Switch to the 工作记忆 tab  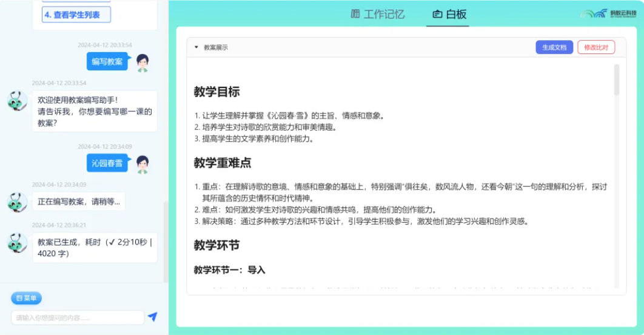(x=377, y=14)
